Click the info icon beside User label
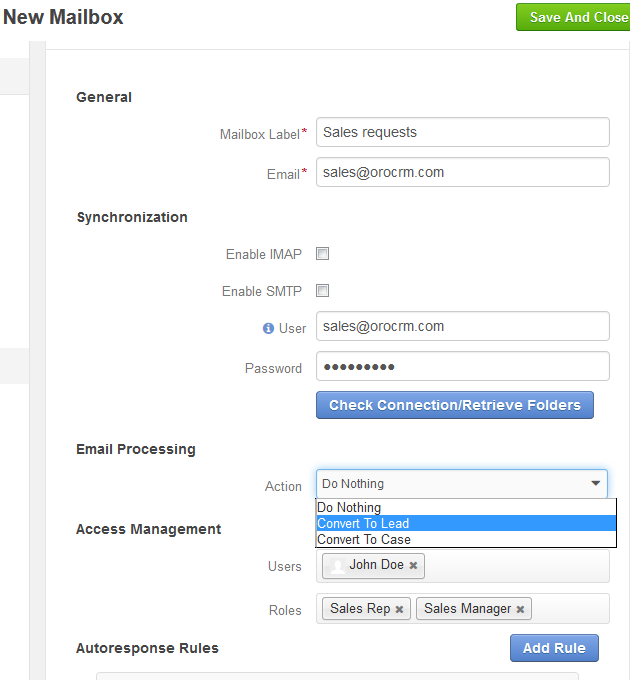 (268, 329)
